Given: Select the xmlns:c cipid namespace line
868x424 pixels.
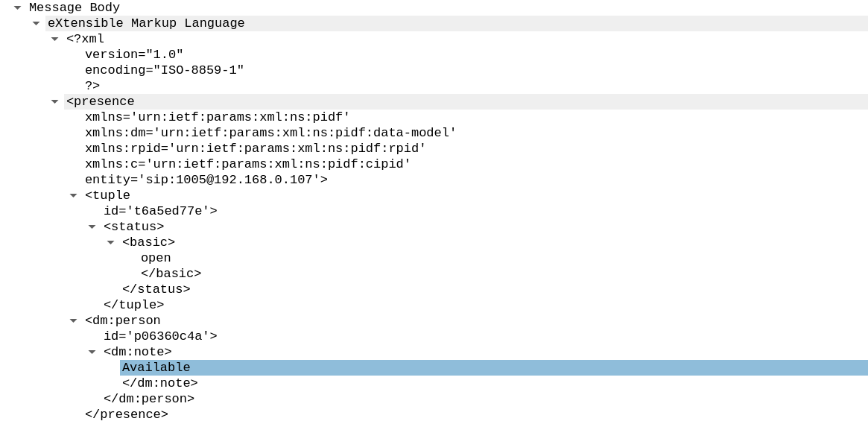Looking at the screenshot, I should [x=247, y=164].
